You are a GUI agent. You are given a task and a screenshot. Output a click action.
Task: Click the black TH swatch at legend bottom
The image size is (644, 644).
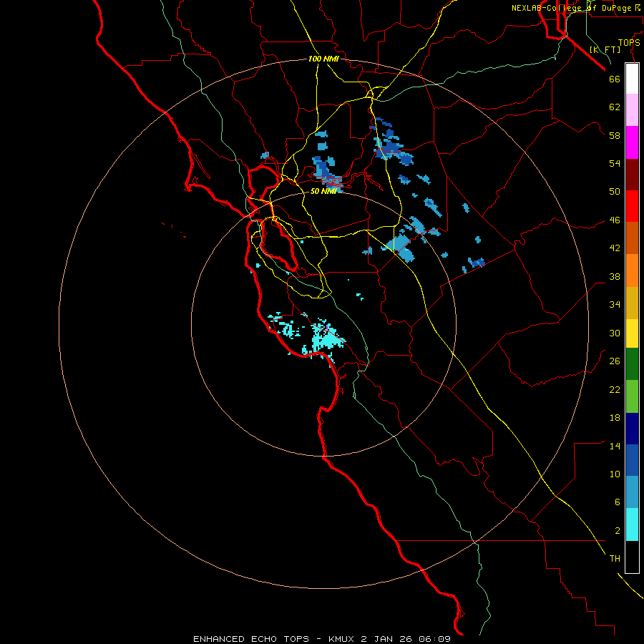[x=632, y=557]
